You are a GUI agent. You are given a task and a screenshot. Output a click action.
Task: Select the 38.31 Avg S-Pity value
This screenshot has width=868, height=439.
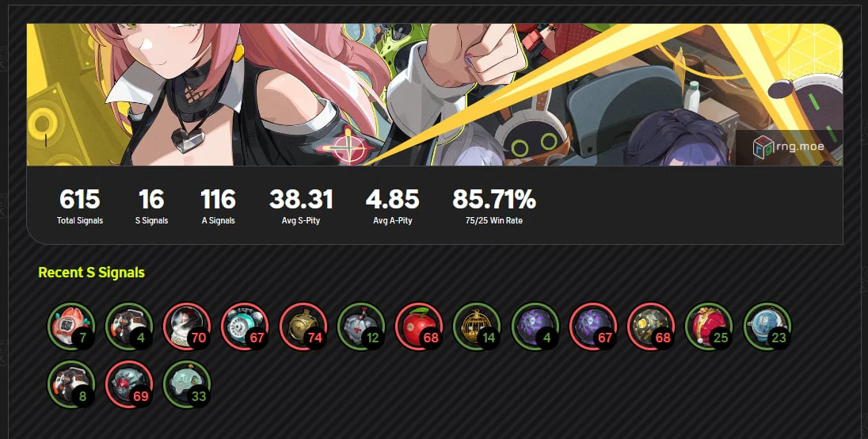301,200
